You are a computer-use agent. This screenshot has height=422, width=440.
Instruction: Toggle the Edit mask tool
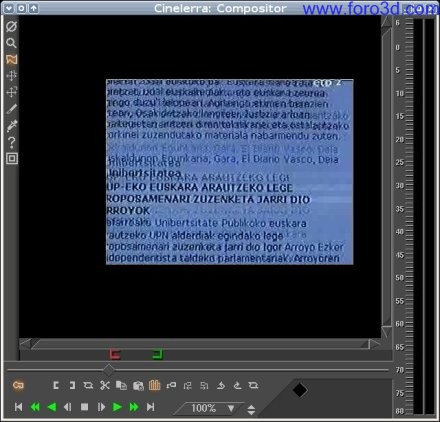11,59
